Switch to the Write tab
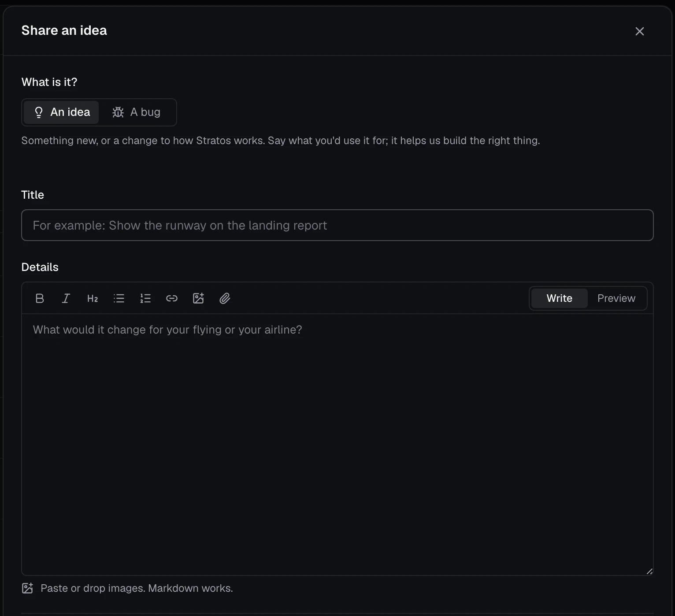 (560, 298)
